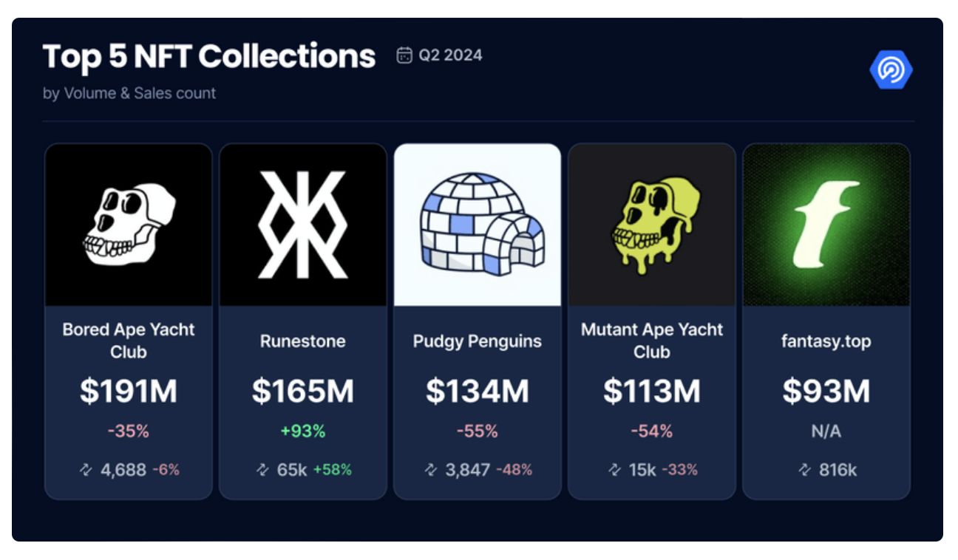Viewport: 958px width, 560px height.
Task: Click sales arrows icon next to 65k
Action: (262, 470)
